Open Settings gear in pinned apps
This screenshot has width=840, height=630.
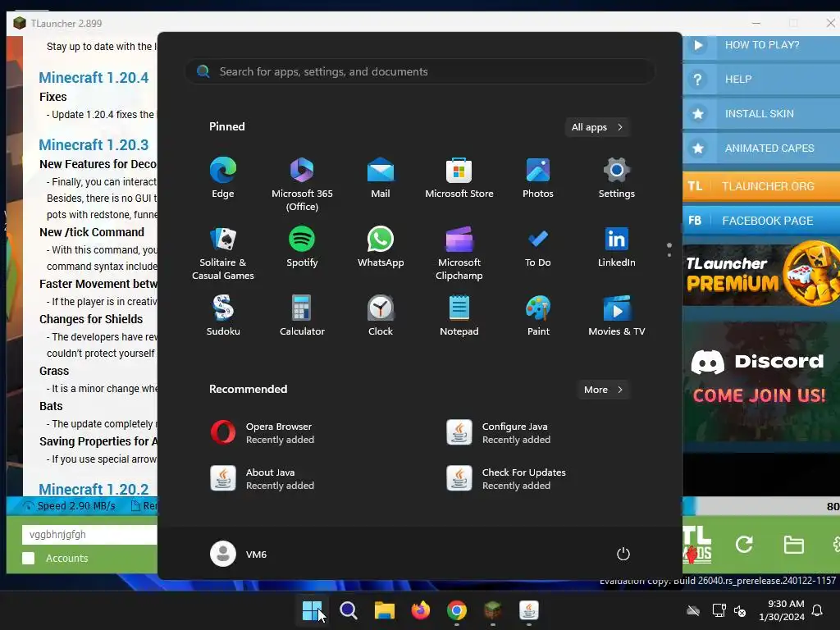click(617, 178)
